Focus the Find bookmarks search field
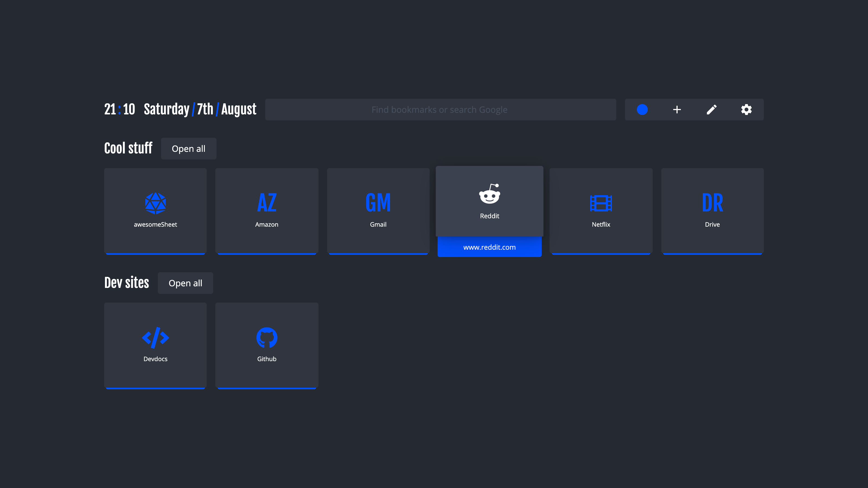This screenshot has width=868, height=488. pyautogui.click(x=440, y=110)
